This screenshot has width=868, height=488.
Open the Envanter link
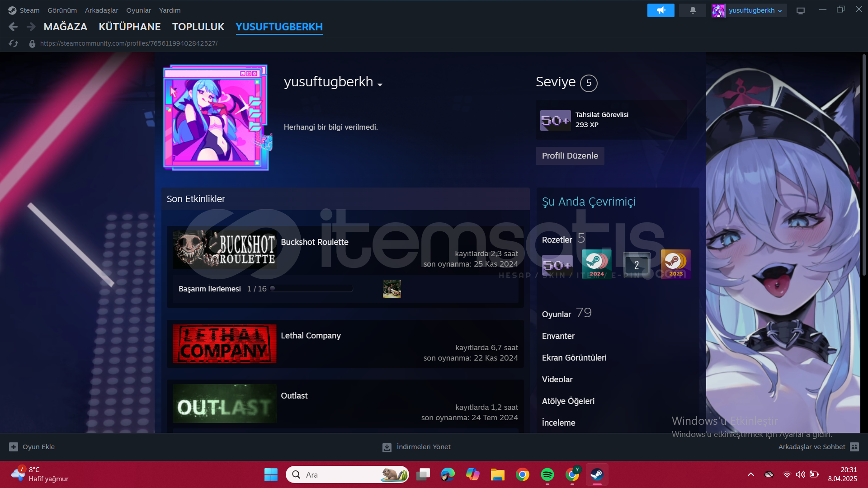point(558,336)
